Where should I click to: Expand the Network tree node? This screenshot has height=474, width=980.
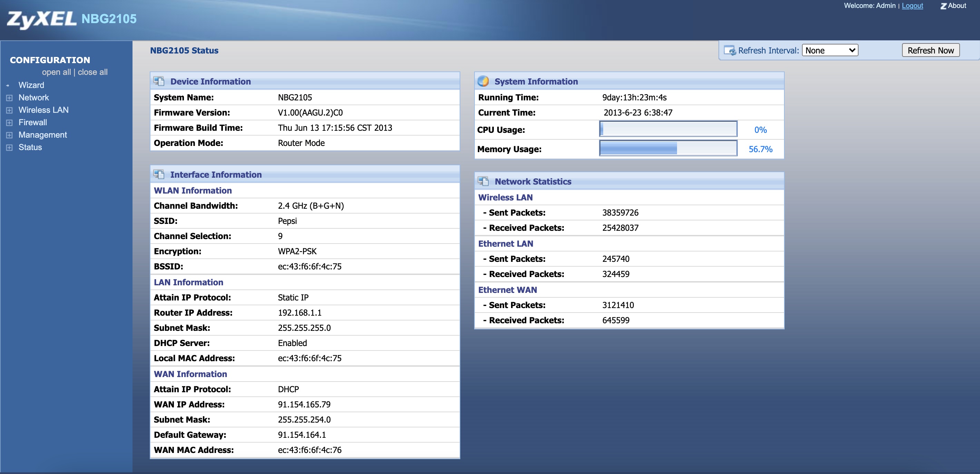[x=10, y=98]
